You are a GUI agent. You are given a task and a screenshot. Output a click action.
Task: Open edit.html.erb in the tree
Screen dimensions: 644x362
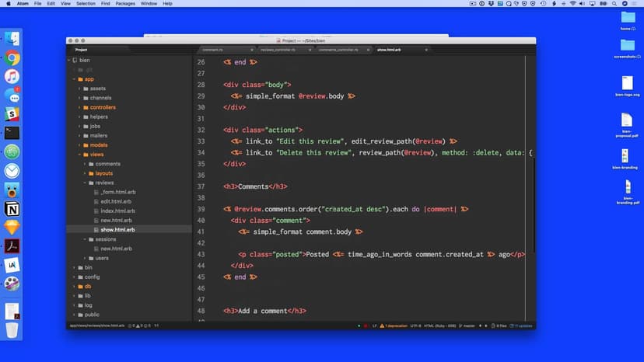point(117,201)
